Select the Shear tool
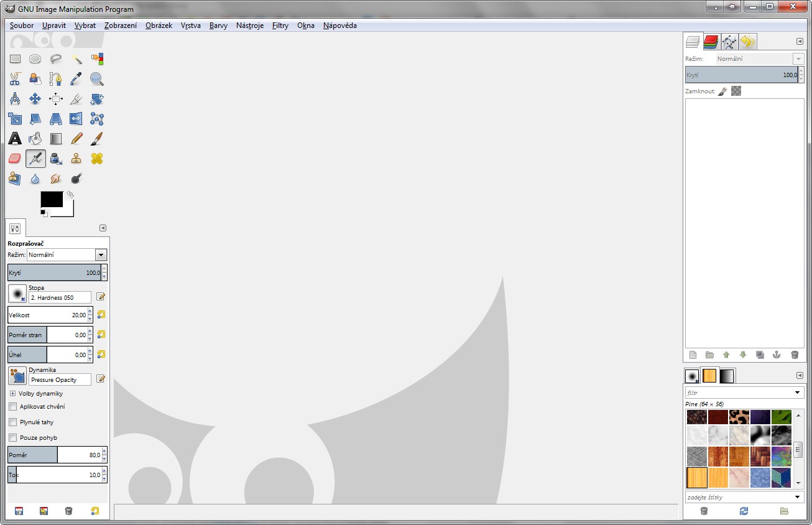Screen dimensions: 812x525 (35, 119)
